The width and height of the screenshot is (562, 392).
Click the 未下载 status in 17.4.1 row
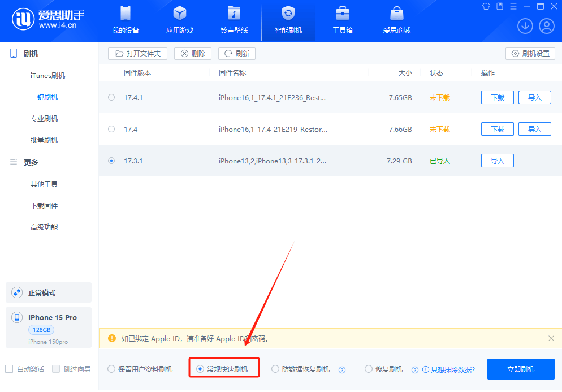(x=440, y=97)
